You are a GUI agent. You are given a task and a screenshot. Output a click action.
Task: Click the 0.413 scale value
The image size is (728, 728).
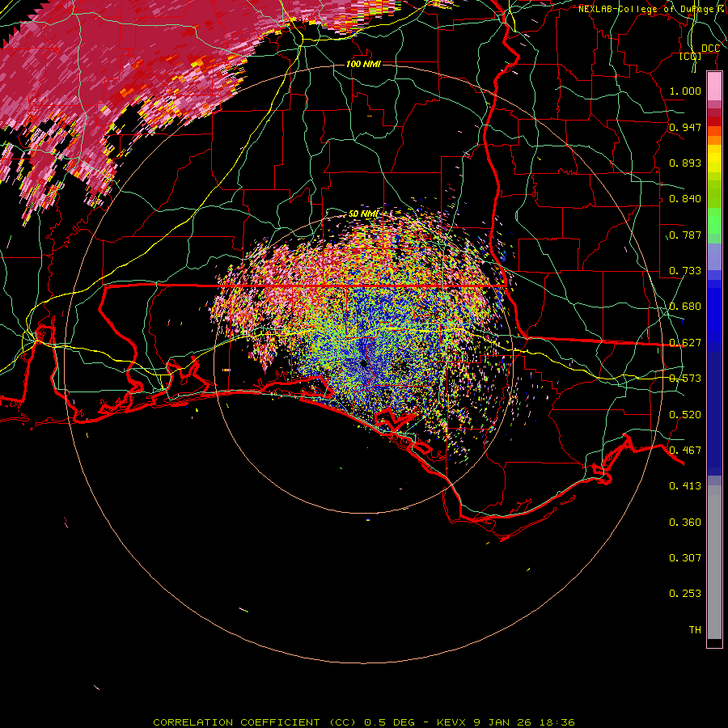(685, 486)
